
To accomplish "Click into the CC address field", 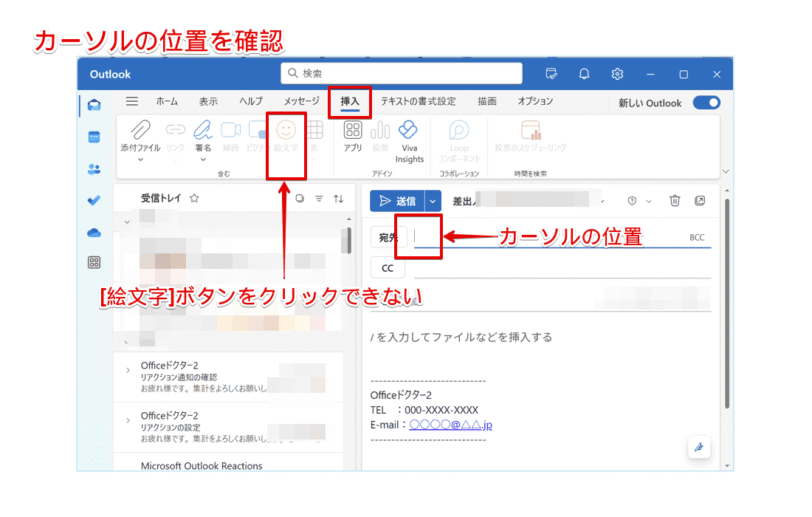I will point(562,268).
